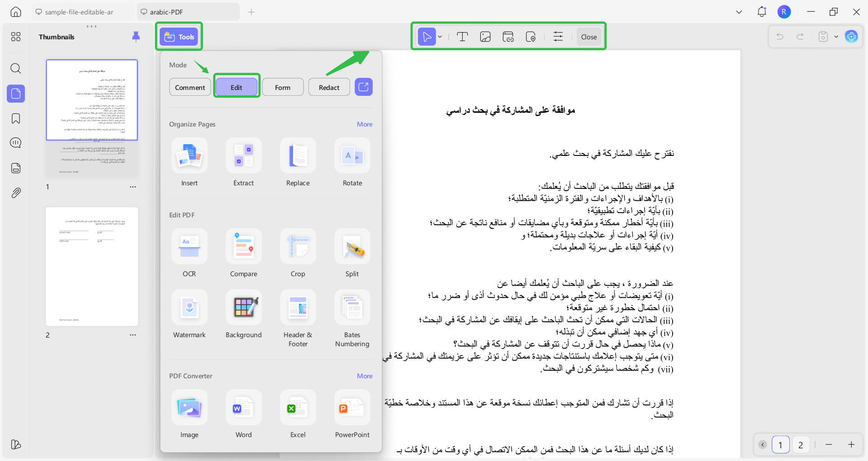Select page 2 thumbnail
This screenshot has width=868, height=461.
[92, 267]
